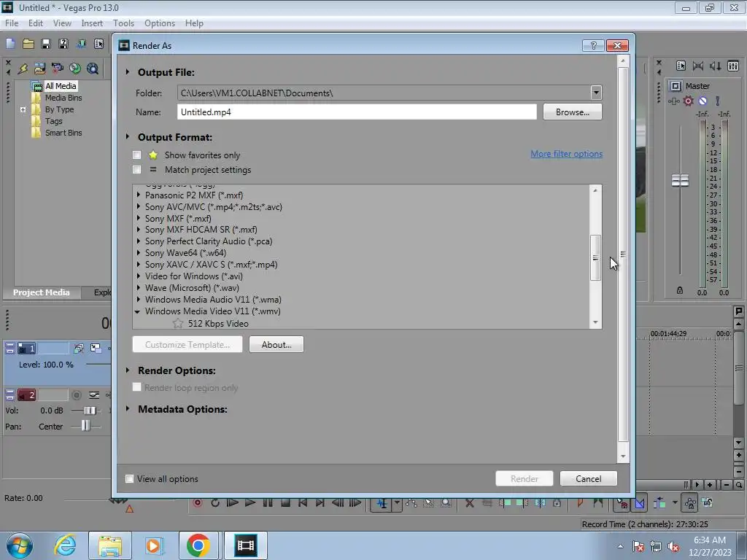The image size is (747, 560).
Task: Expand the By Type media folder
Action: [23, 109]
